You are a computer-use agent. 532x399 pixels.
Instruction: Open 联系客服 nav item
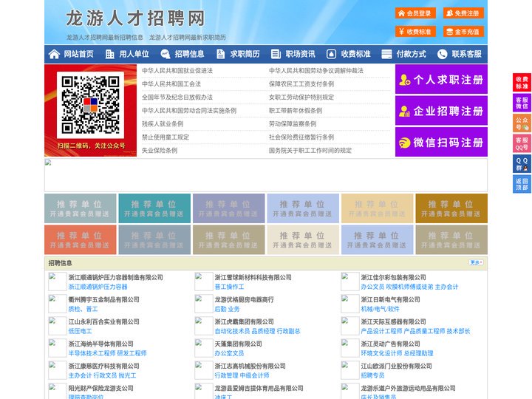click(x=466, y=54)
